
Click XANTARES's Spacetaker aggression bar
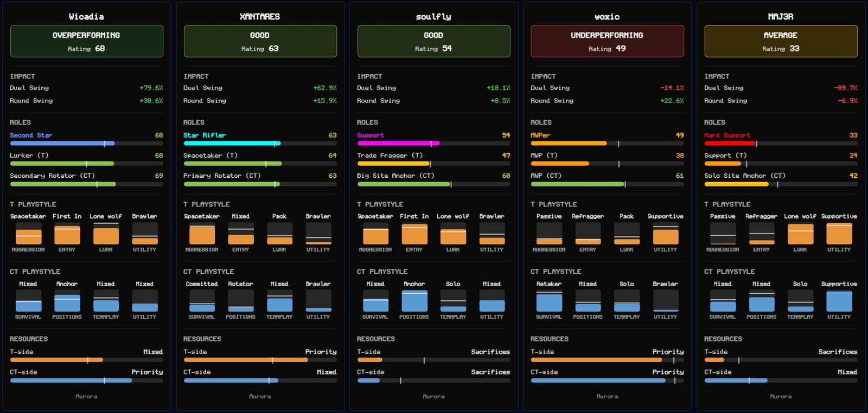(x=202, y=234)
